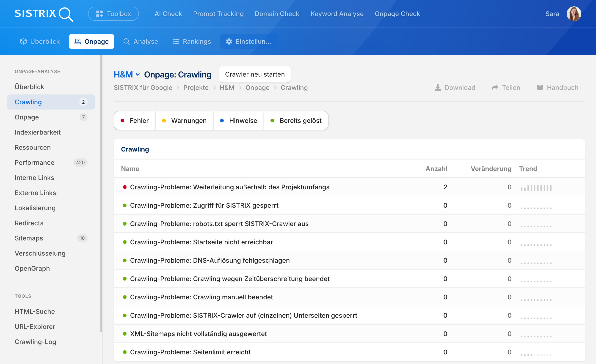Toggle the Hinweise filter
596x364 pixels.
click(x=238, y=120)
